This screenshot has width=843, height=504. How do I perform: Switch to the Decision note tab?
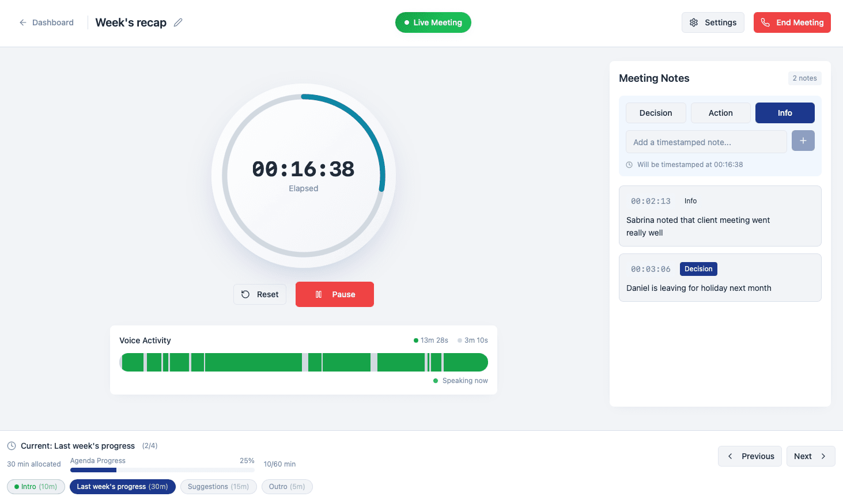pyautogui.click(x=656, y=112)
